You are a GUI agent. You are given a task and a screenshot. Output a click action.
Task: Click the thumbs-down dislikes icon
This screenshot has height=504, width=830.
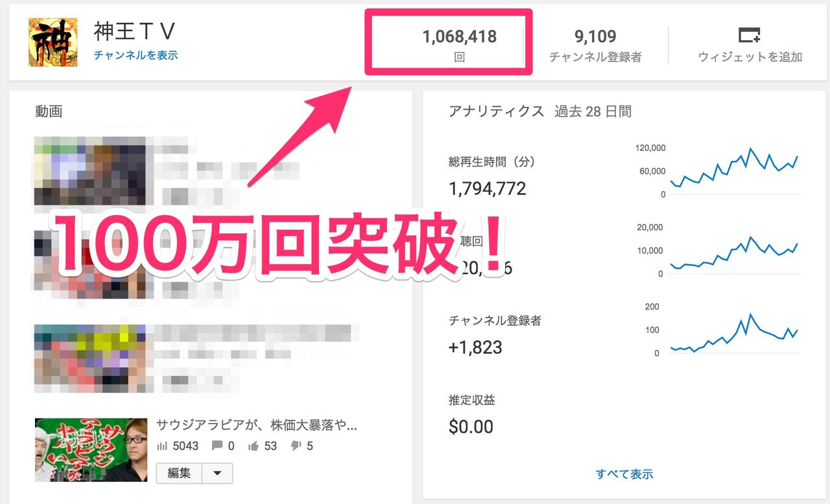click(296, 446)
